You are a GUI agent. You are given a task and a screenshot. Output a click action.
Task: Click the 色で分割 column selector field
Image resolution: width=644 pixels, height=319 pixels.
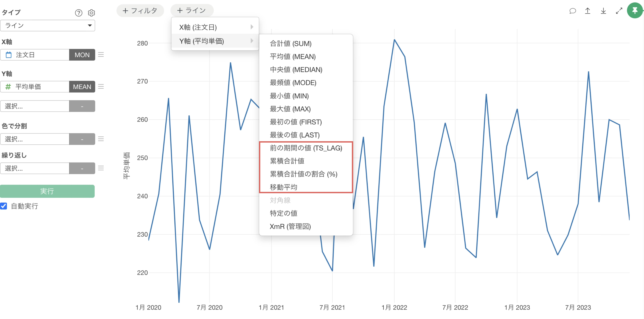click(35, 139)
